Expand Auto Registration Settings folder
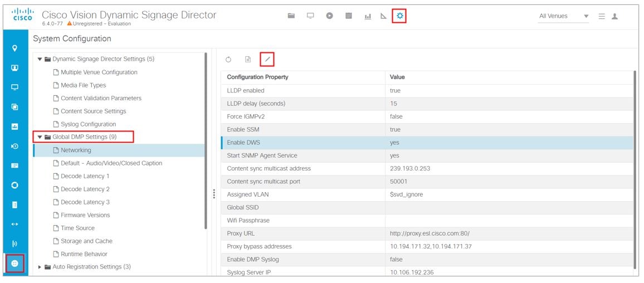Screen dimensions: 644x283 [40, 267]
